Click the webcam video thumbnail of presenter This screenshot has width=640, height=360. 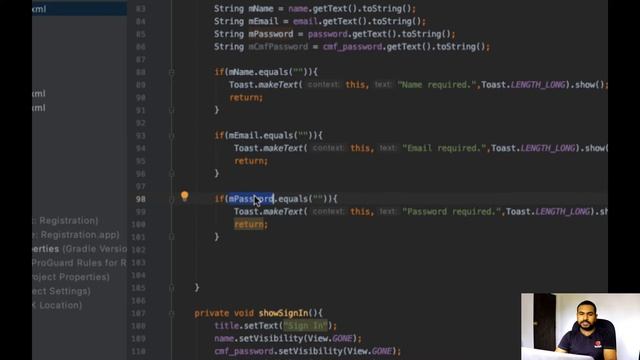tap(580, 327)
